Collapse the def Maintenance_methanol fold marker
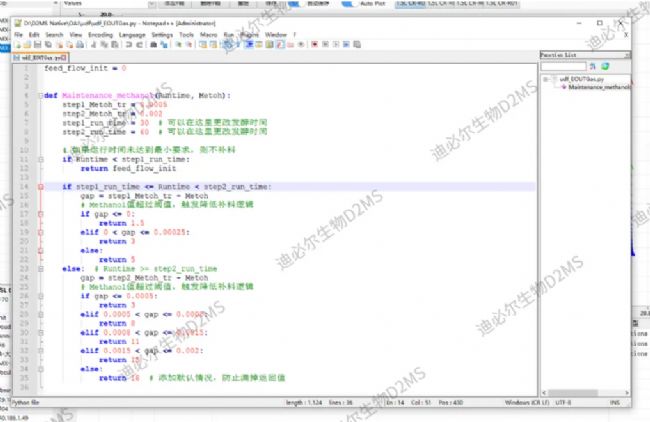 (x=39, y=95)
